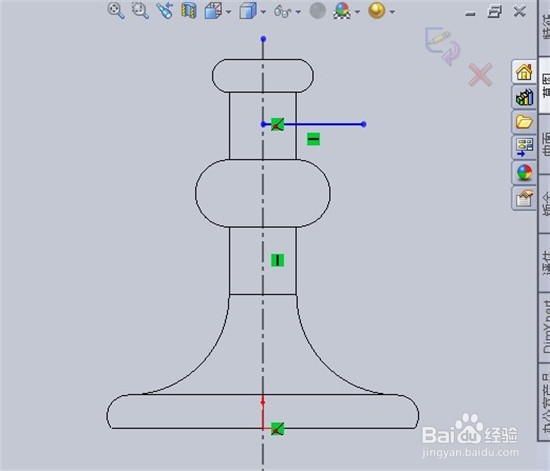The height and width of the screenshot is (471, 550).
Task: Toggle the Section View tool
Action: (x=188, y=11)
